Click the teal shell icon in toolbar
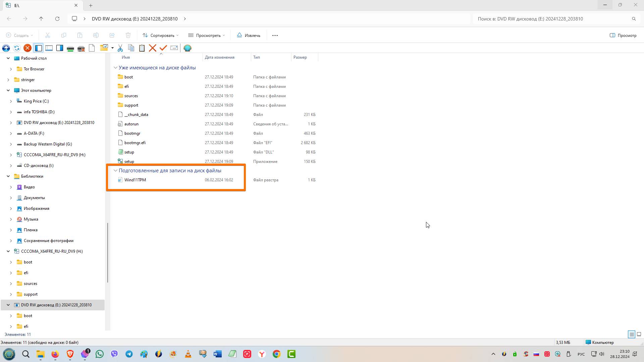This screenshot has height=362, width=644. click(x=187, y=48)
